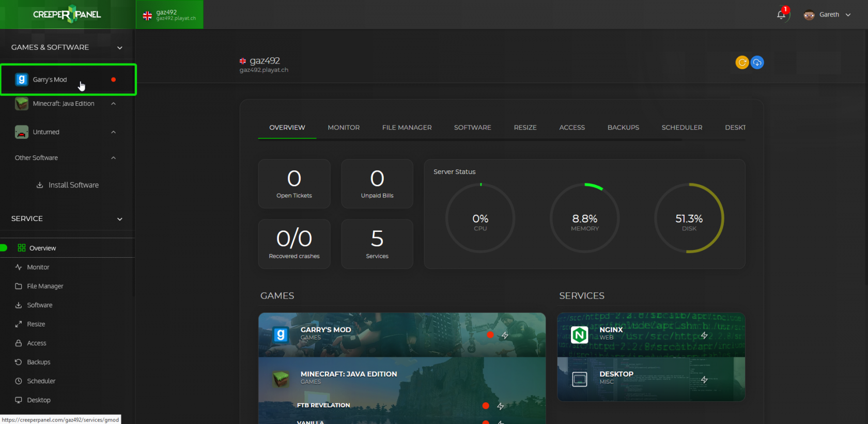Click the Minecraft grass block sidebar icon
The width and height of the screenshot is (868, 424).
point(21,104)
